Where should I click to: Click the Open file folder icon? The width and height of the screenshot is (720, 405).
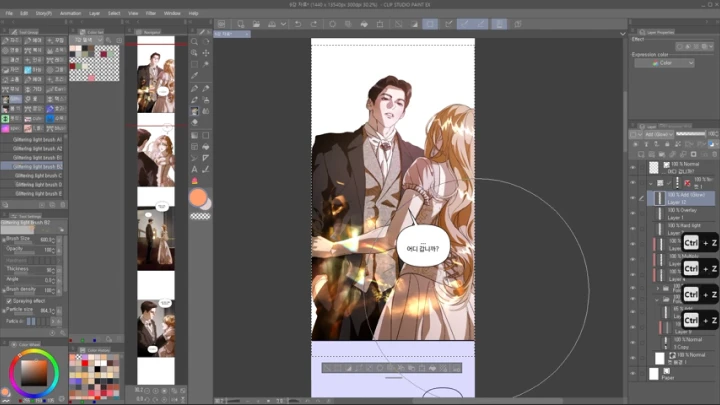pyautogui.click(x=256, y=24)
